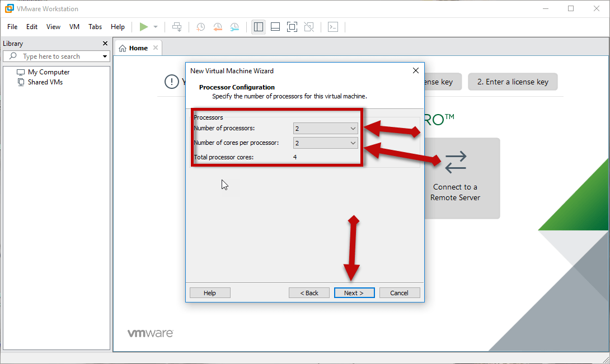Click the Revert to Snapshot icon
Image resolution: width=610 pixels, height=364 pixels.
218,27
